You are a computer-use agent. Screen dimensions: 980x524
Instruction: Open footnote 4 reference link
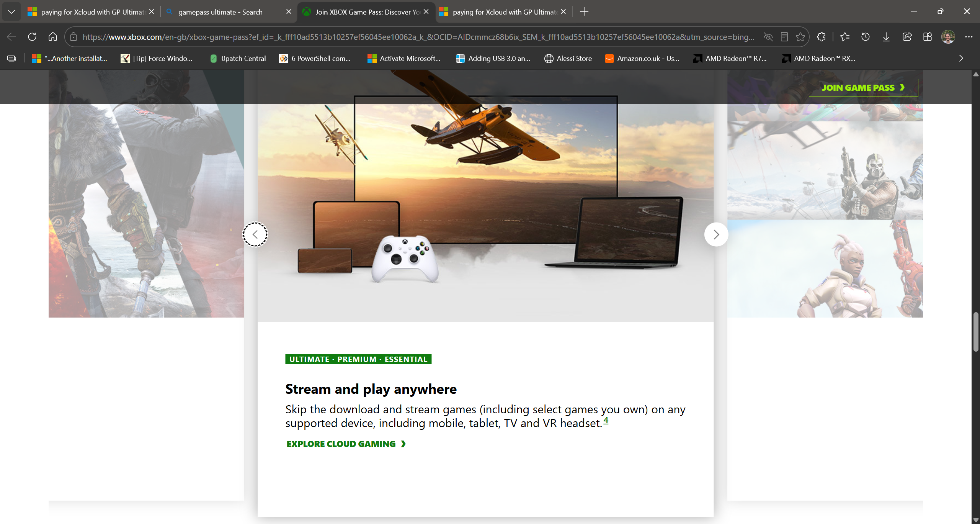[x=606, y=421]
